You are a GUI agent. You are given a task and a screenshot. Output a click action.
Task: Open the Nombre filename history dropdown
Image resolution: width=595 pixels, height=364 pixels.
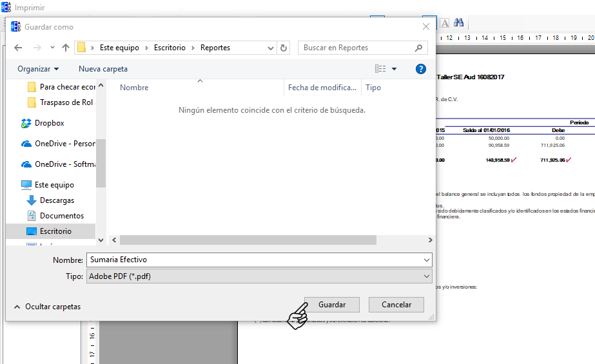click(x=426, y=260)
